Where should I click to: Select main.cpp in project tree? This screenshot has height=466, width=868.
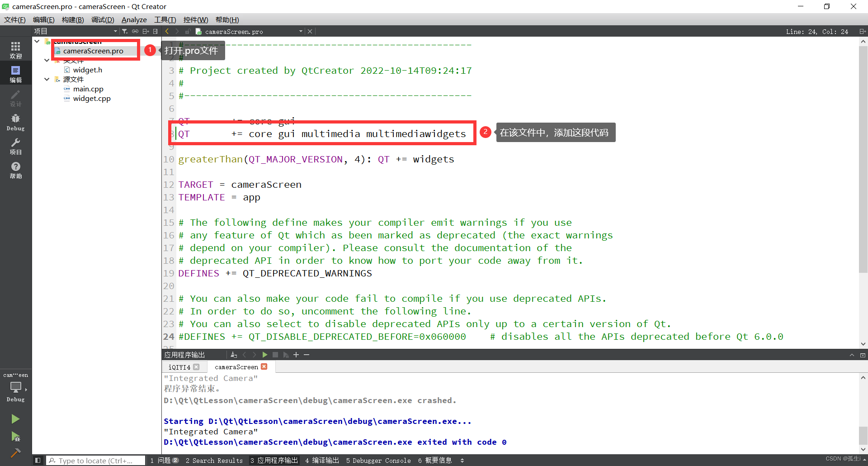coord(88,89)
